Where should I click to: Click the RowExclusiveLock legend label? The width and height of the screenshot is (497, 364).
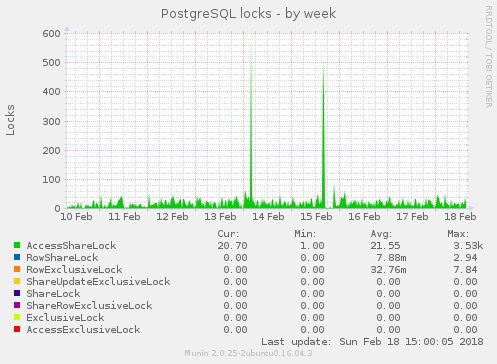click(74, 270)
